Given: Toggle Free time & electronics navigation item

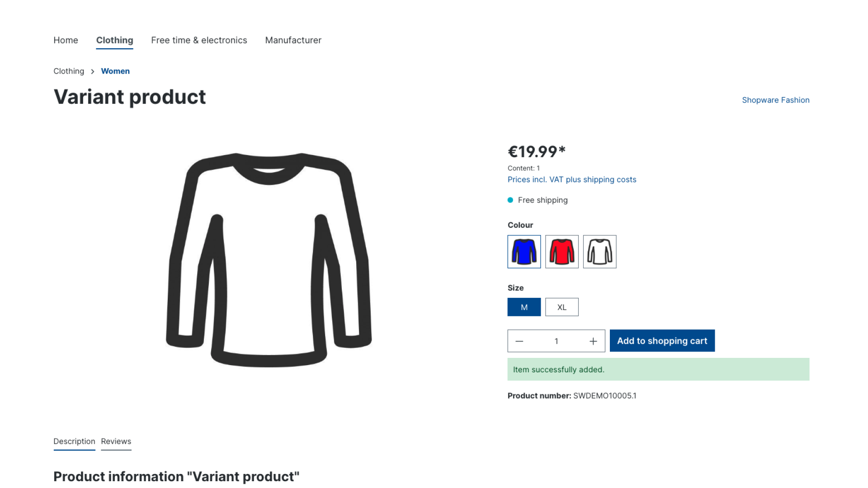Looking at the screenshot, I should (199, 40).
